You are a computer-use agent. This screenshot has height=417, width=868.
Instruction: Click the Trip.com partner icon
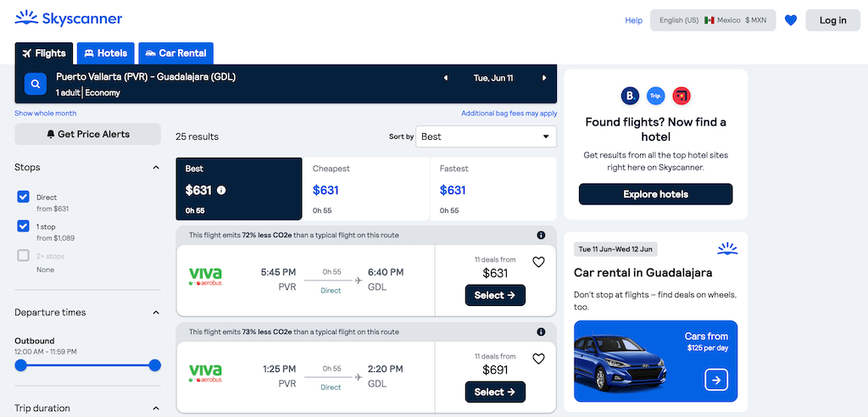655,97
